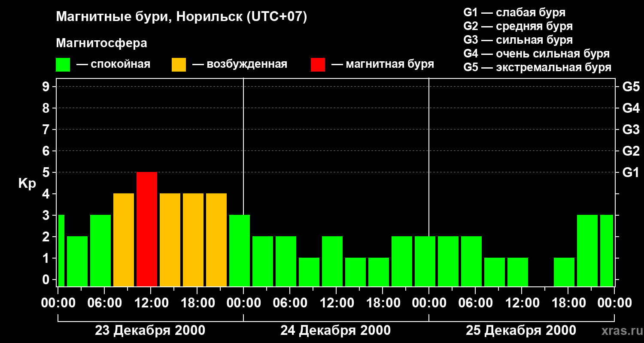Select the orange bar just before the red bar
The width and height of the screenshot is (644, 343).
click(x=124, y=240)
